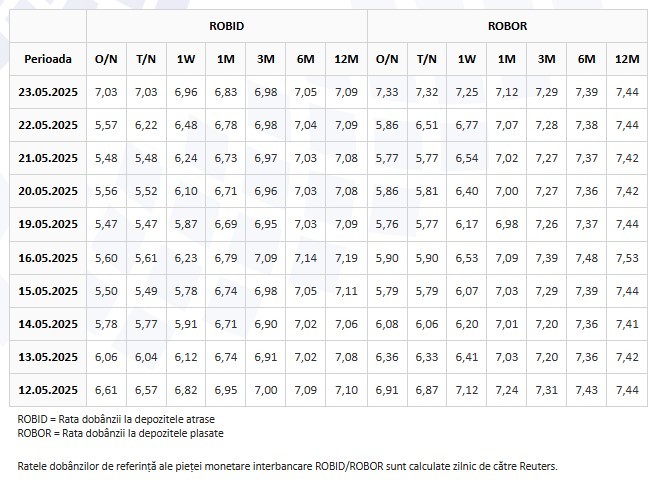651x483 pixels.
Task: Click ROBOR 12M value 7,53
Action: click(x=627, y=258)
